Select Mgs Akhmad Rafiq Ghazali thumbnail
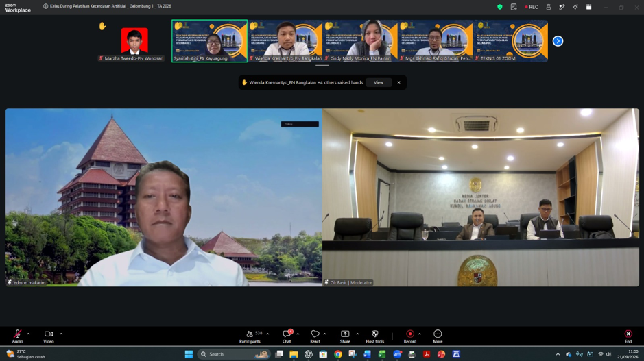 [436, 41]
